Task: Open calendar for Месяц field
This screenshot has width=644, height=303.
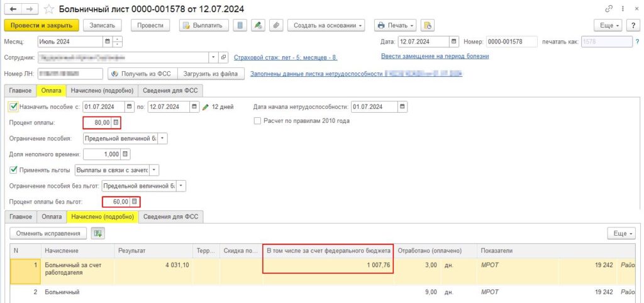Action: click(108, 42)
